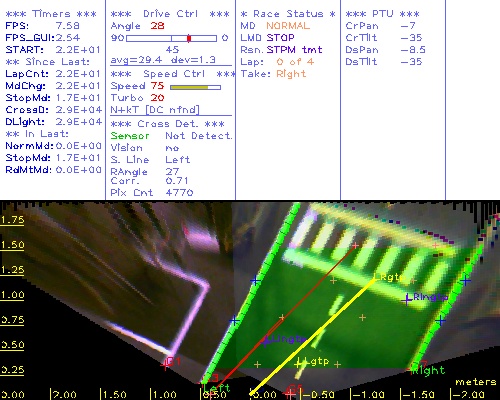Click the 1.50 tick on the vertical scale

pos(12,245)
